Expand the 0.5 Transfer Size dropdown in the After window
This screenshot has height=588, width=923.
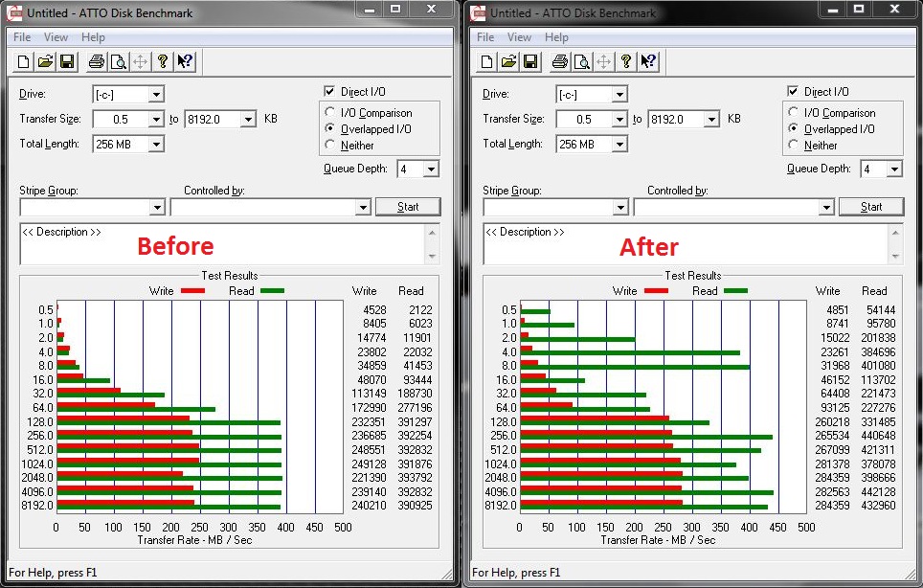(619, 120)
